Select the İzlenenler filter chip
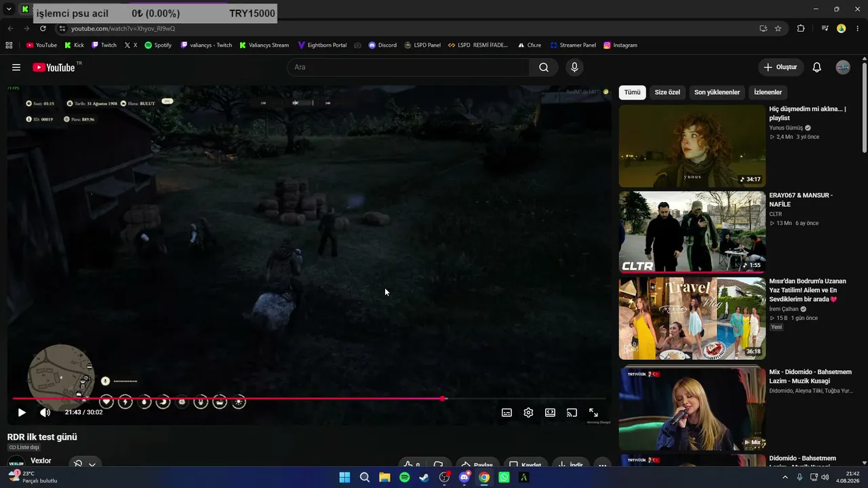 click(768, 92)
